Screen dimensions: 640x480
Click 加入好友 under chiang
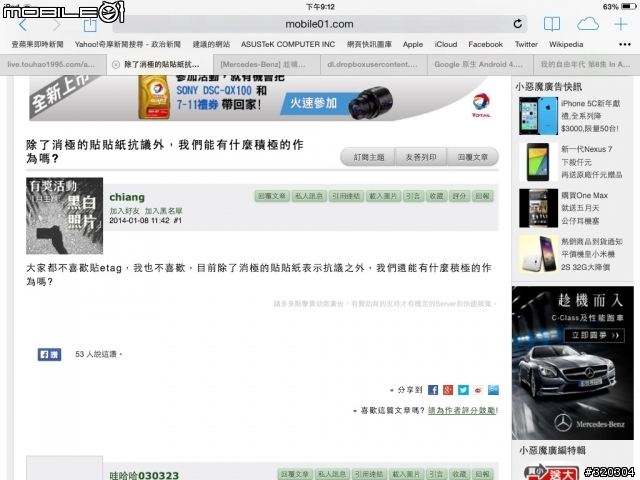click(124, 211)
